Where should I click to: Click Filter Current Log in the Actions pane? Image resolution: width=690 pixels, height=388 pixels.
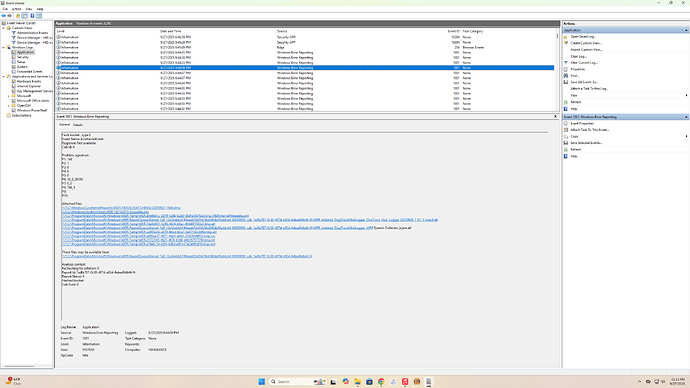[584, 63]
